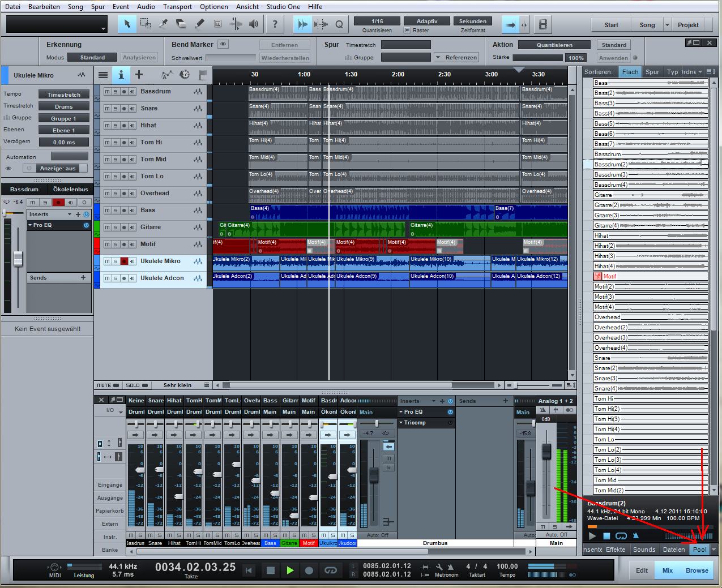This screenshot has height=588, width=722.
Task: Solo the Snare track
Action: (116, 109)
